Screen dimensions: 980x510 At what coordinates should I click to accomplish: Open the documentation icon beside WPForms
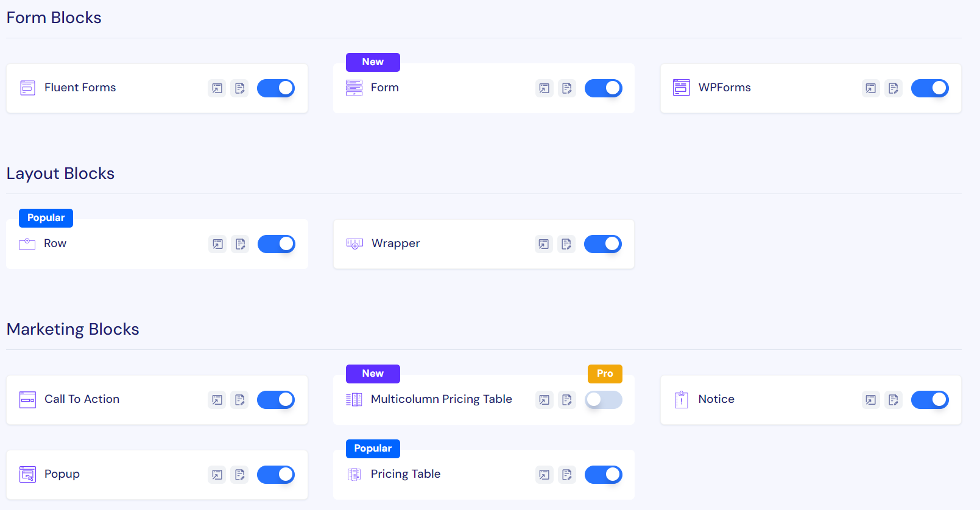pyautogui.click(x=894, y=88)
